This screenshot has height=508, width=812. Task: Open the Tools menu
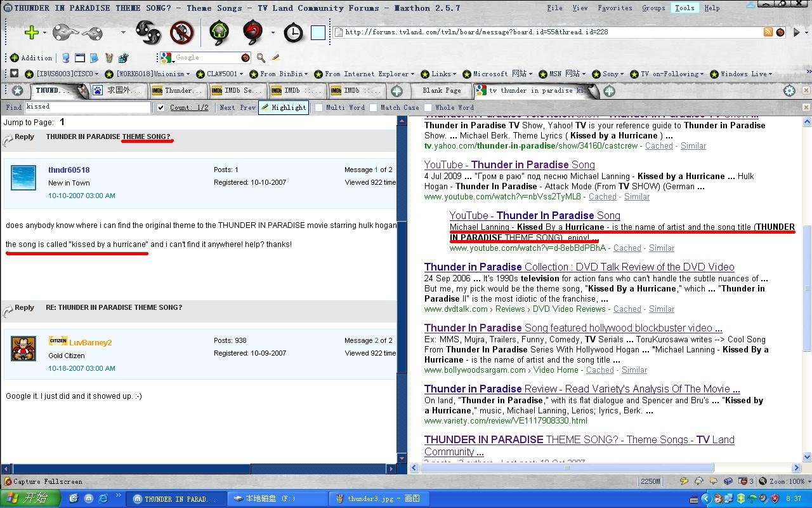click(684, 8)
